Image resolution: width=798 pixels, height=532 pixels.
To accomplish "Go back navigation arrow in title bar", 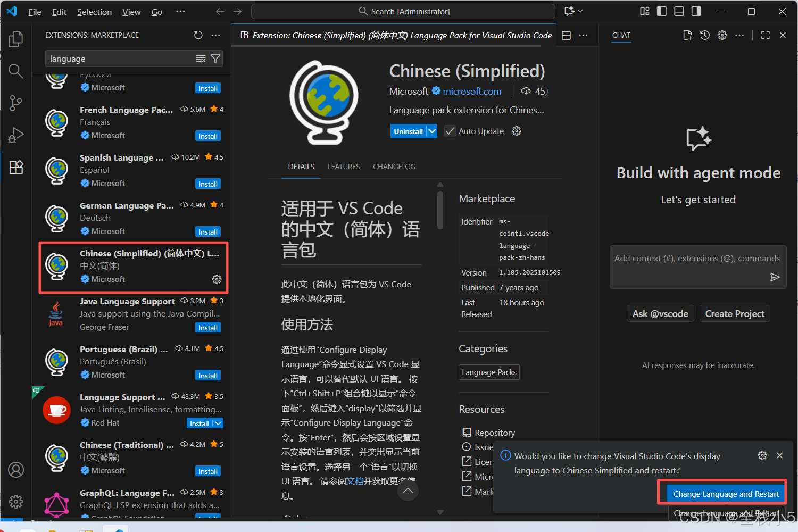I will click(220, 11).
